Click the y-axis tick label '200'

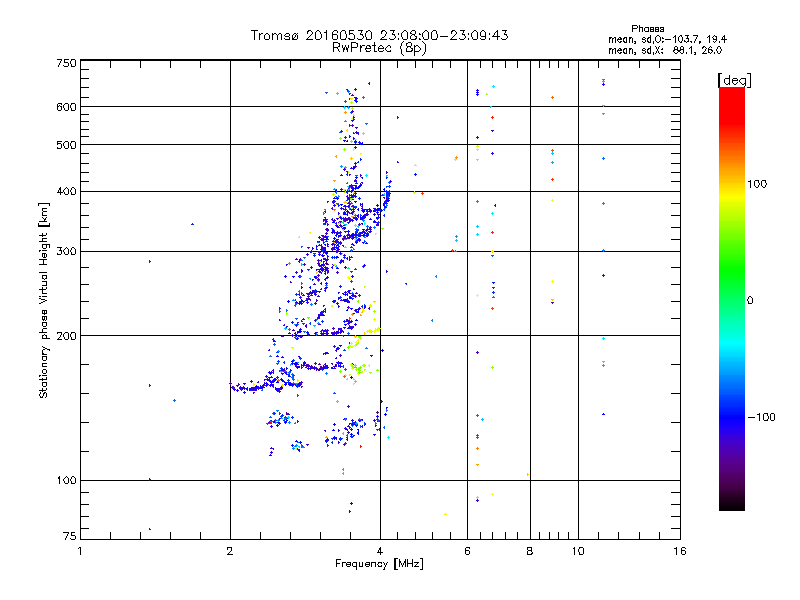click(x=66, y=336)
